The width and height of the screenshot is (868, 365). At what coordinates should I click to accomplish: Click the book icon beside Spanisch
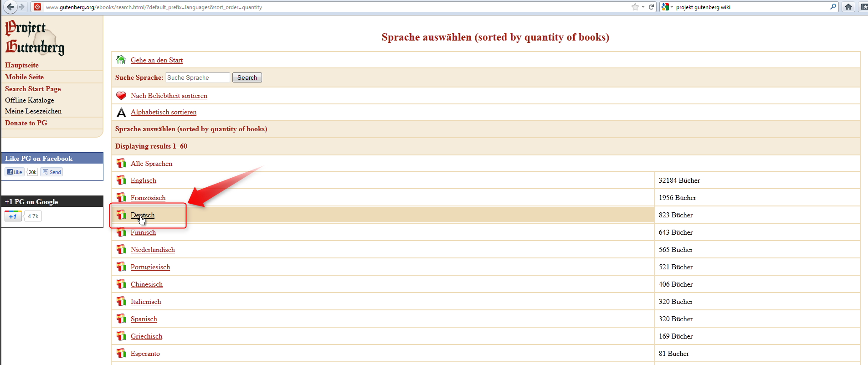(x=121, y=319)
